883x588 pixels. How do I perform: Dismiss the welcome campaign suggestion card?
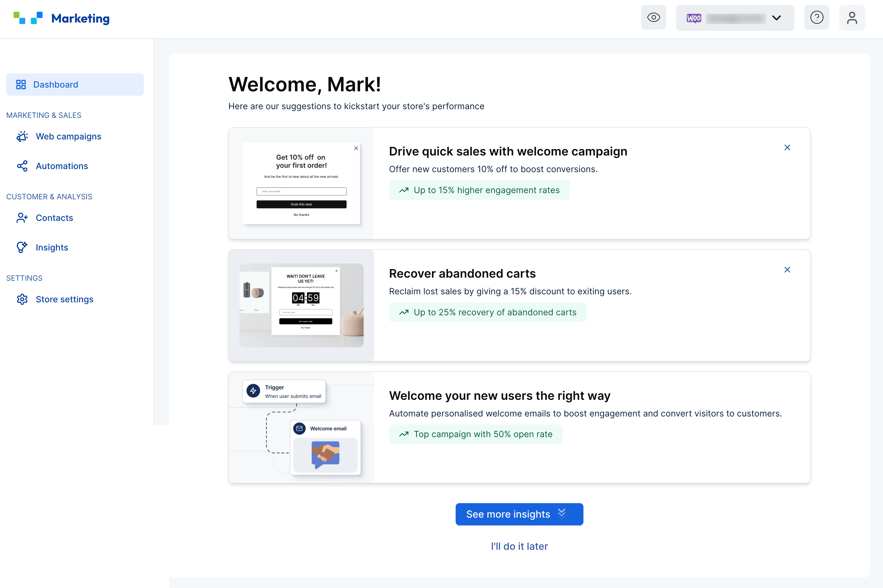787,147
